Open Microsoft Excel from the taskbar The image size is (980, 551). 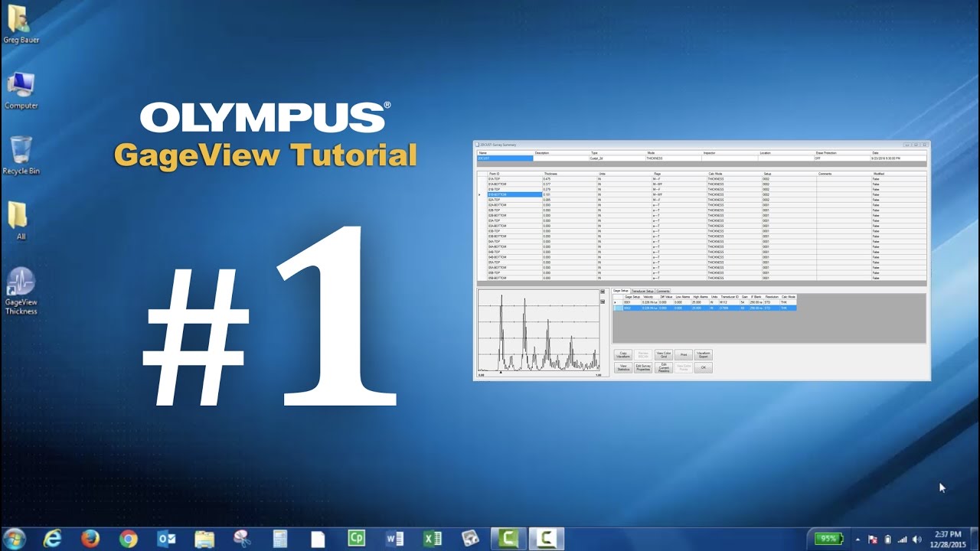pyautogui.click(x=433, y=539)
